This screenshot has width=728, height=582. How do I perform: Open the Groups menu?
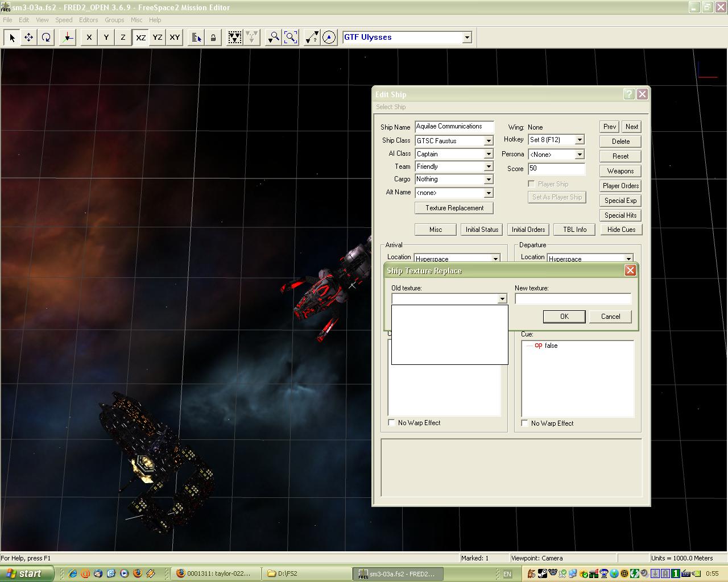(114, 20)
